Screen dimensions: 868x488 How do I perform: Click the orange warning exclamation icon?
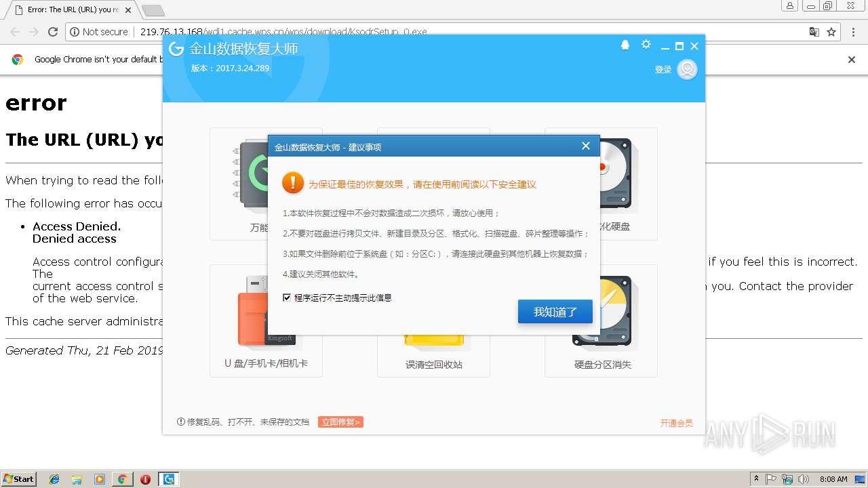(x=293, y=182)
